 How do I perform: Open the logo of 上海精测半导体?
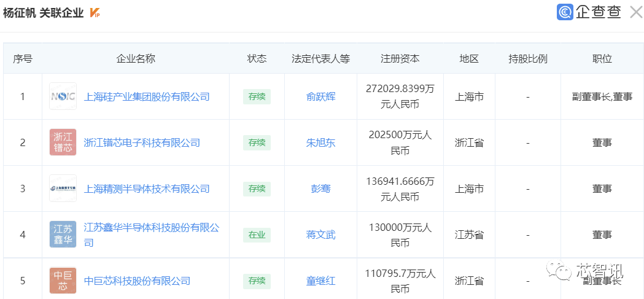click(x=63, y=188)
